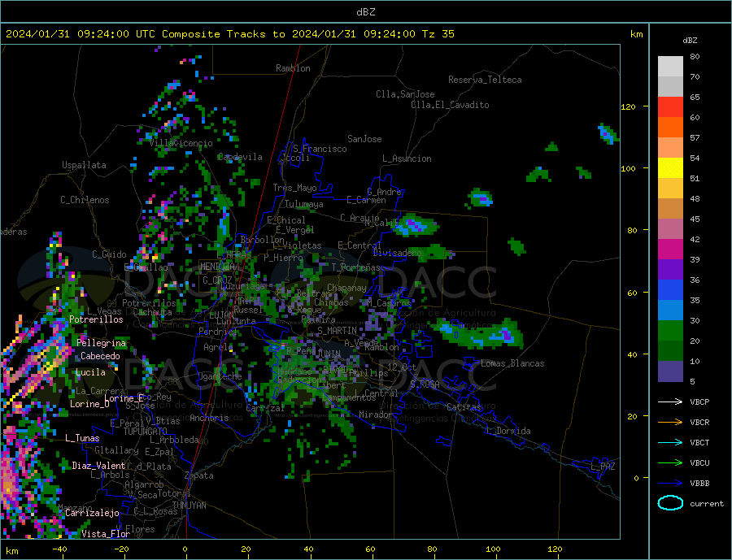Screen dimensions: 732x560
Task: Click the blue VBBB arrow icon
Action: click(x=670, y=483)
